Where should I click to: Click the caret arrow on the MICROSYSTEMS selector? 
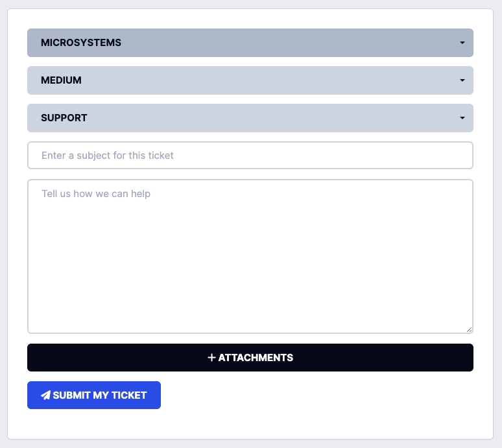[x=462, y=43]
